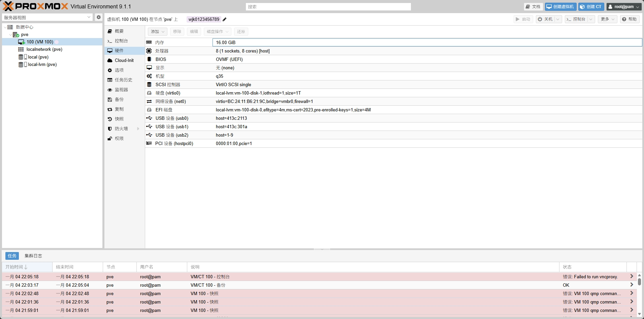644x319 pixels.
Task: Click the gear icon beside the server view selector
Action: (x=98, y=17)
